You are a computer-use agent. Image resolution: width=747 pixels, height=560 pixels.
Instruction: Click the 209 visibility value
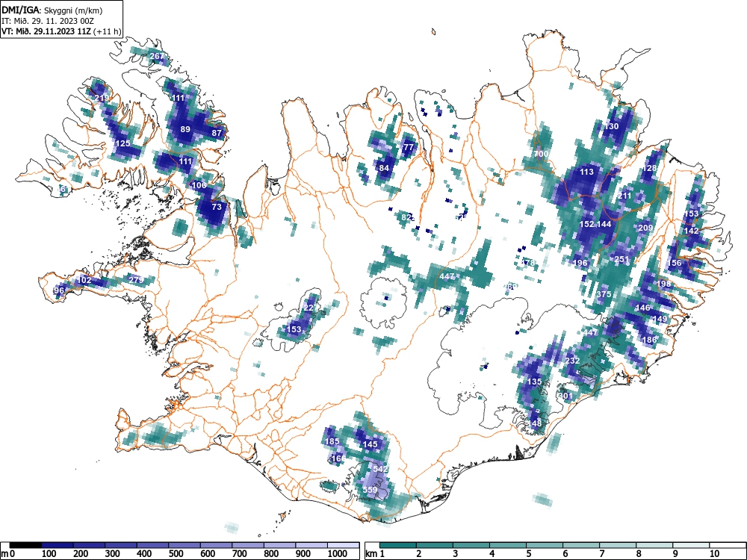tap(645, 228)
